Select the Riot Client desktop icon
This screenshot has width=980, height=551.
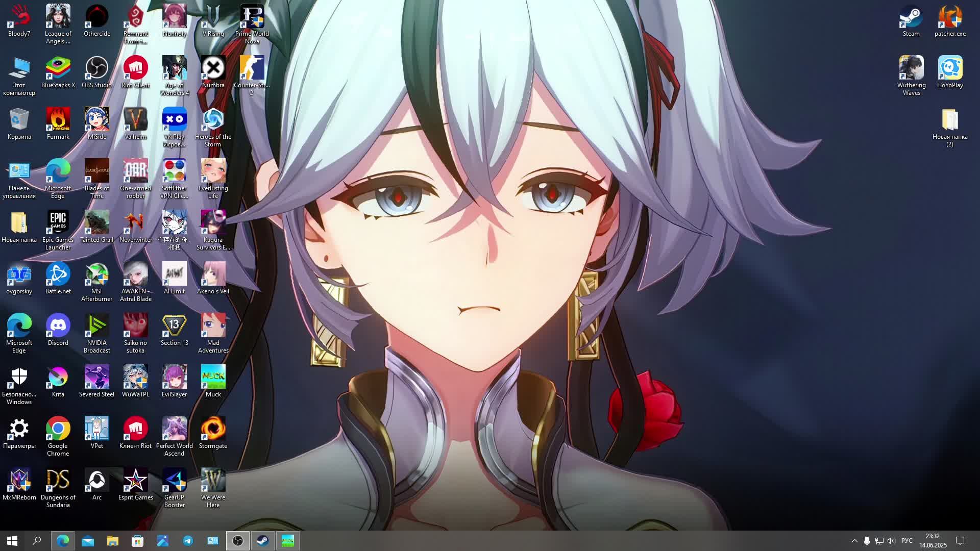(x=136, y=72)
